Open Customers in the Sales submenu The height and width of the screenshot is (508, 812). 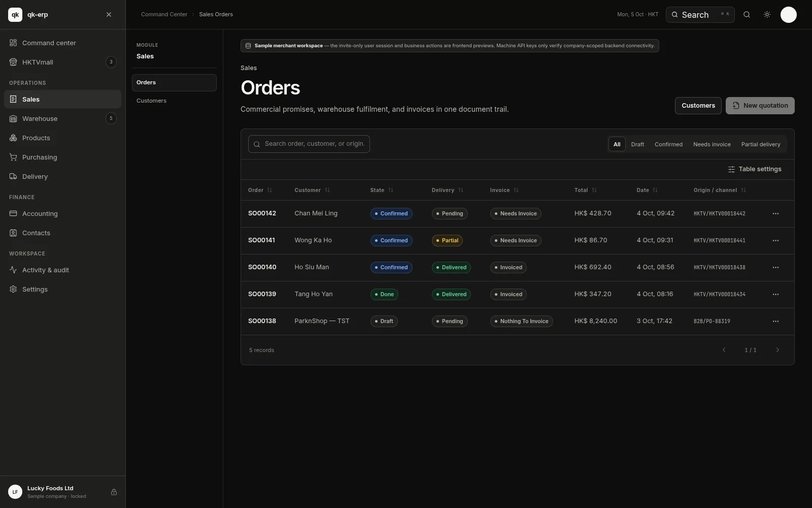tap(174, 101)
